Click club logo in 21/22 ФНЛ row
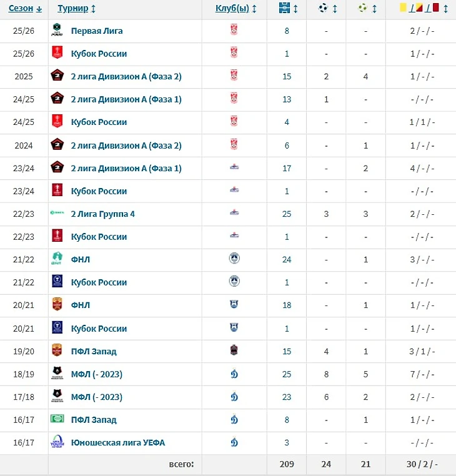456x476 pixels. [234, 259]
